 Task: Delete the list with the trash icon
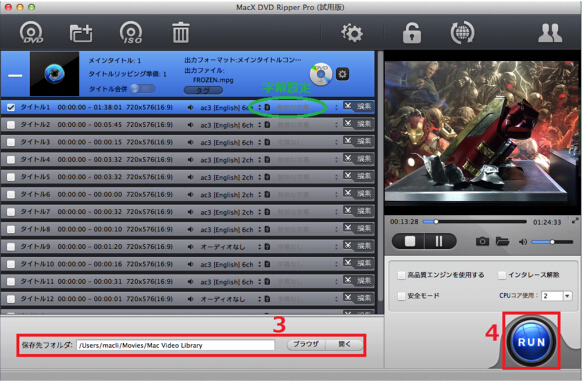(181, 33)
